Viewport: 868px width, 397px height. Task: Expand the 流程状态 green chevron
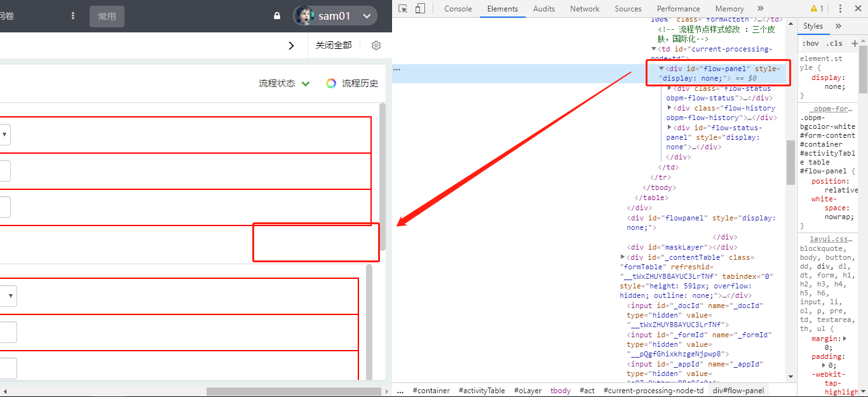[x=306, y=84]
